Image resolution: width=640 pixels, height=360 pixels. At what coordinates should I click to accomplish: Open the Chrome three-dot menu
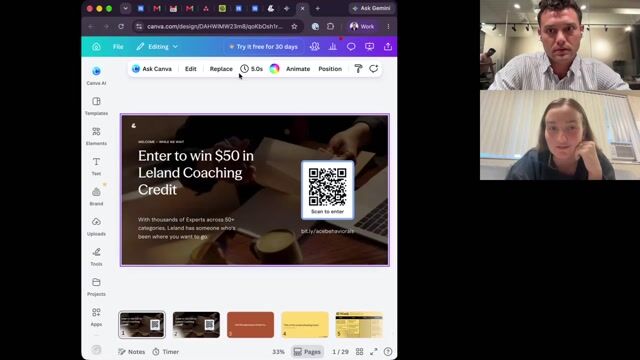[388, 26]
